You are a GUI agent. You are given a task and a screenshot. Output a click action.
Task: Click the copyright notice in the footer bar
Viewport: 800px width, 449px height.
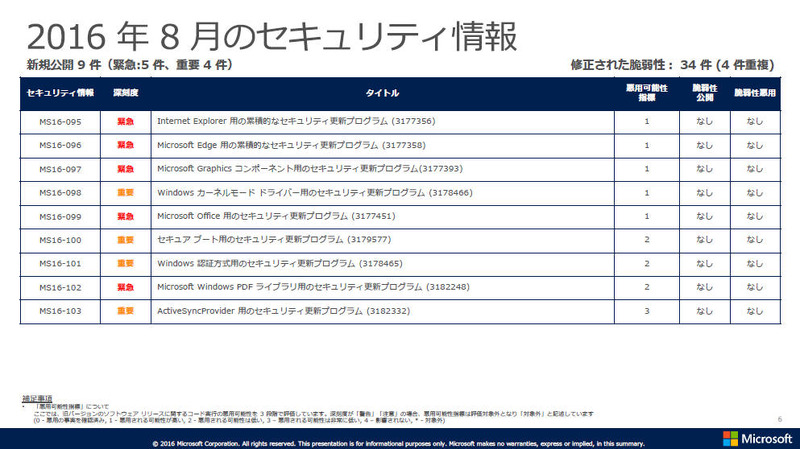coord(398,442)
